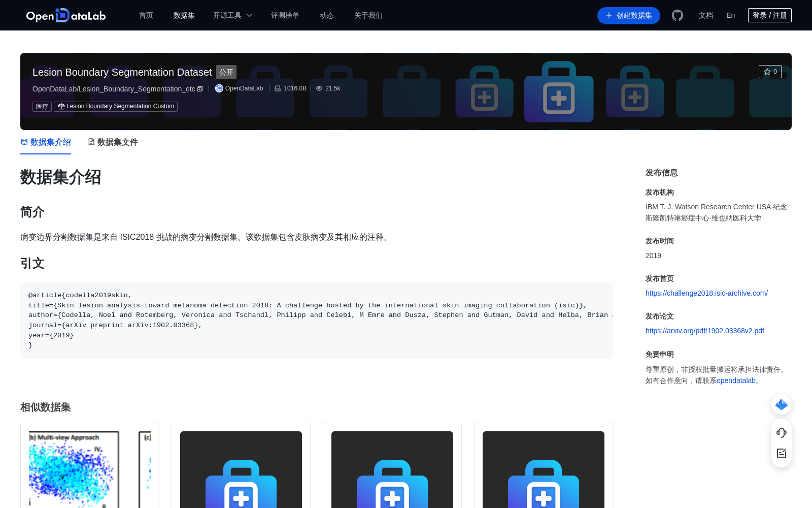The height and width of the screenshot is (508, 812).
Task: Open the arxiv 1902.03368v2.pdf paper link
Action: pyautogui.click(x=705, y=331)
